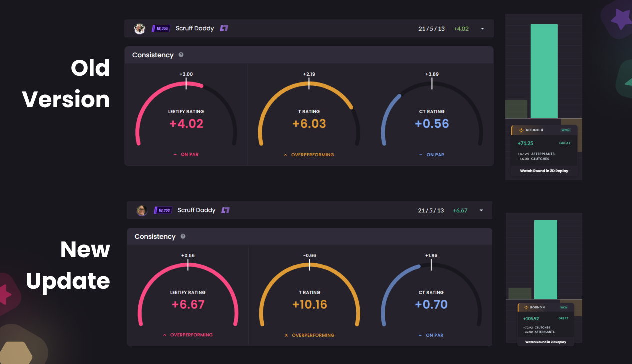Click the double chevron beside the orange OVERPERFORMING label under +10.16

coord(286,335)
